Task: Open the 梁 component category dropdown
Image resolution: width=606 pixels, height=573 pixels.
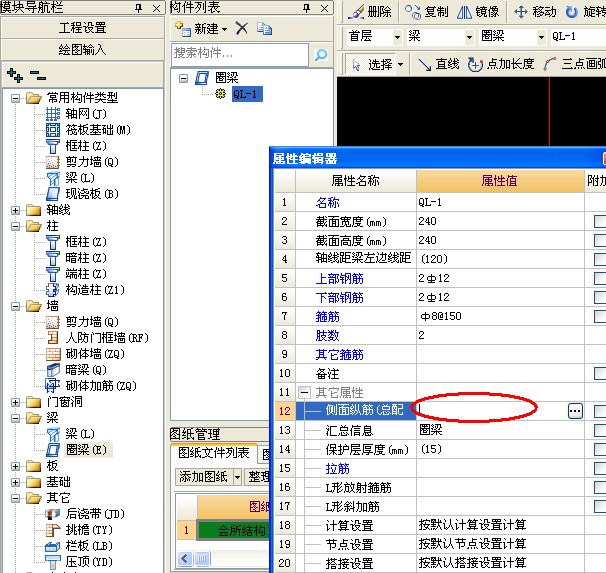Action: click(x=469, y=37)
